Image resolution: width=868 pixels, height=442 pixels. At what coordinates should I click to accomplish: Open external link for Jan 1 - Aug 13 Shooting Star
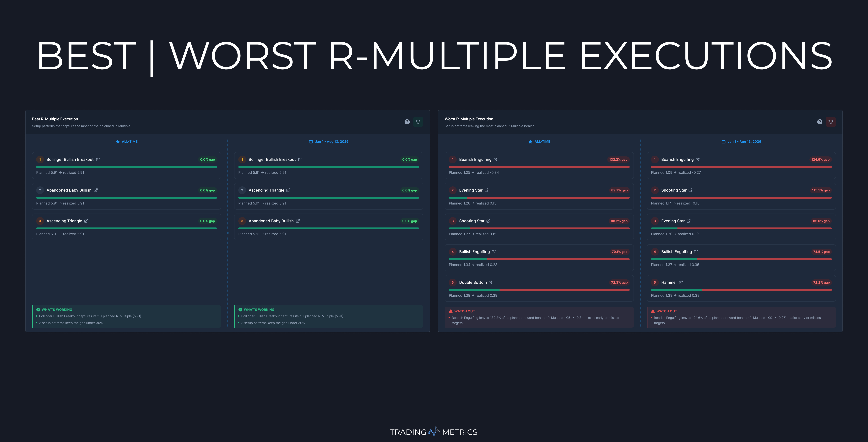pyautogui.click(x=690, y=190)
